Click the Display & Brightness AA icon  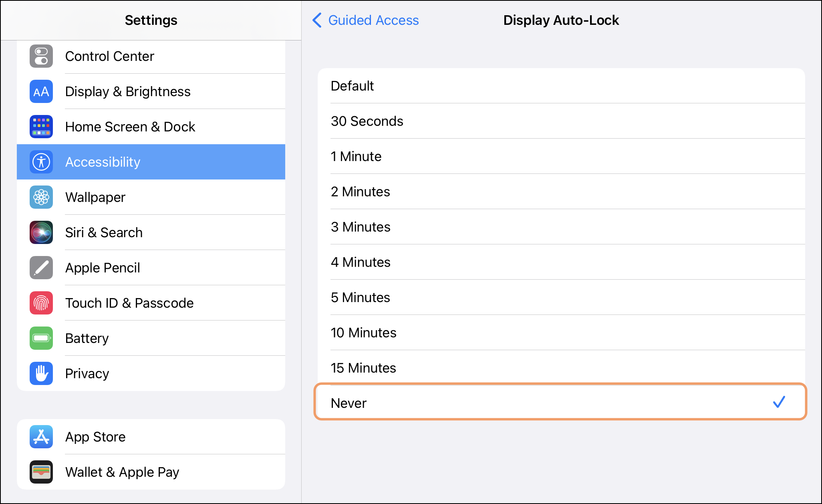[41, 91]
